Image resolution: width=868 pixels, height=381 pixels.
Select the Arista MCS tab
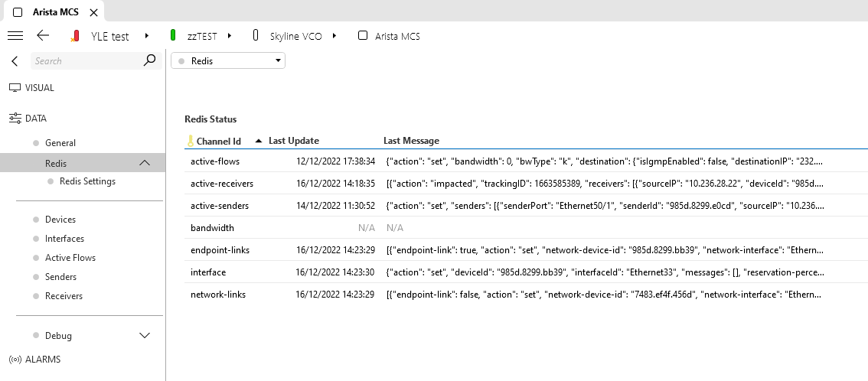pyautogui.click(x=52, y=11)
